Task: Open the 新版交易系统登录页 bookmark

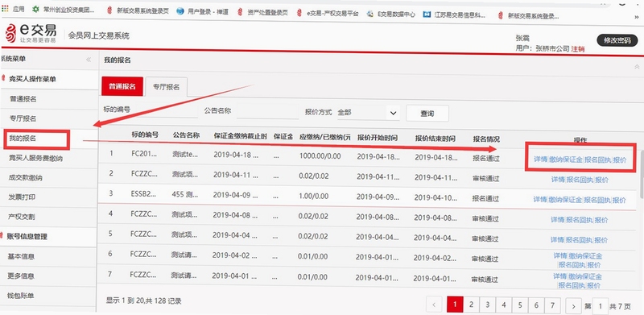Action: [138, 10]
